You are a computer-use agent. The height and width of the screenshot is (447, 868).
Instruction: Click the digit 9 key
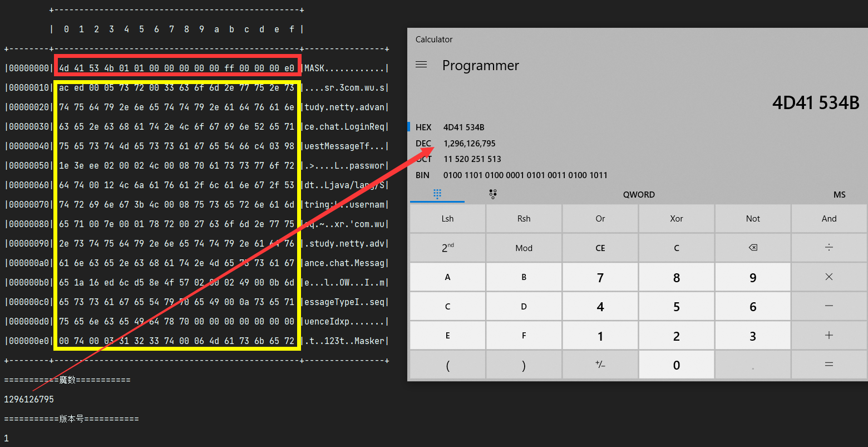click(752, 277)
